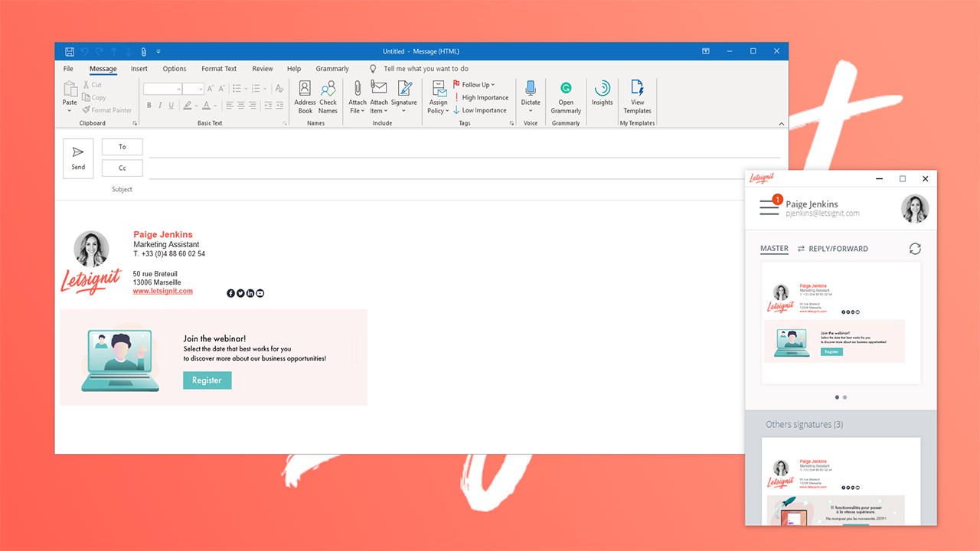980x551 pixels.
Task: Launch Open Grammarly
Action: (566, 97)
